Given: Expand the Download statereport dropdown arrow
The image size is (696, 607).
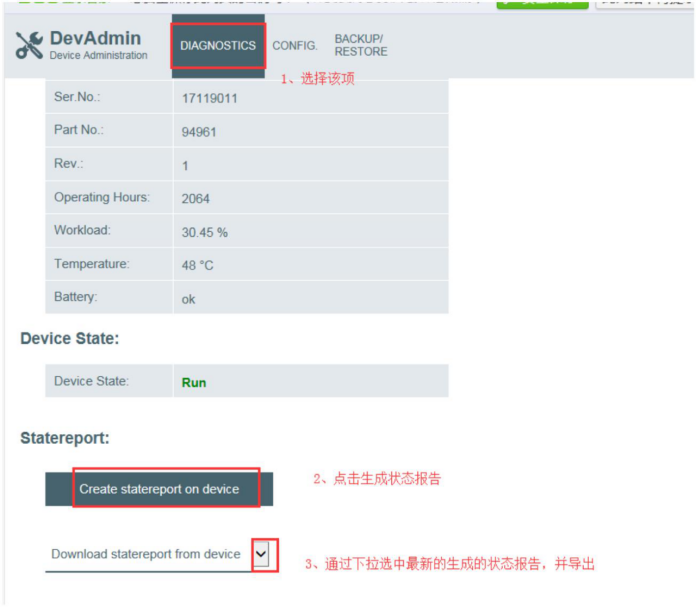Looking at the screenshot, I should 261,554.
